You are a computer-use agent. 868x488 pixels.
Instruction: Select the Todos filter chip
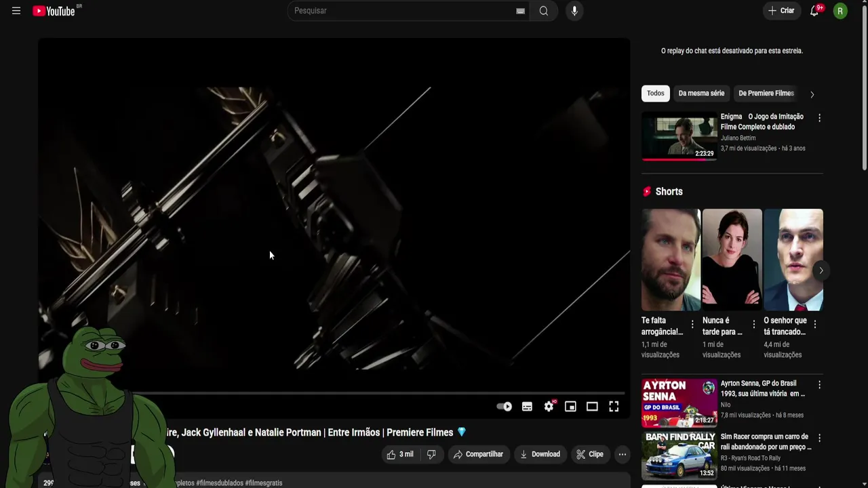point(655,94)
